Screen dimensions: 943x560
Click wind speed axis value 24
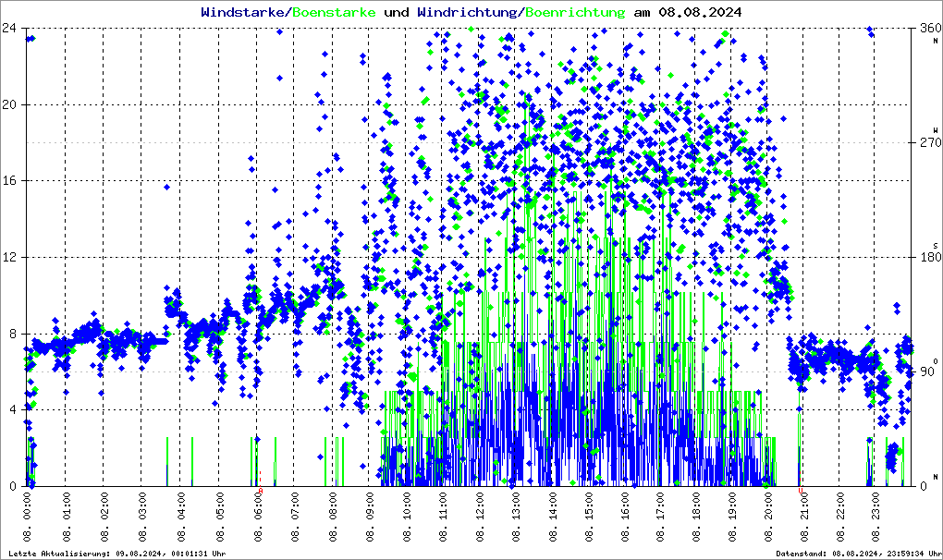[x=10, y=28]
